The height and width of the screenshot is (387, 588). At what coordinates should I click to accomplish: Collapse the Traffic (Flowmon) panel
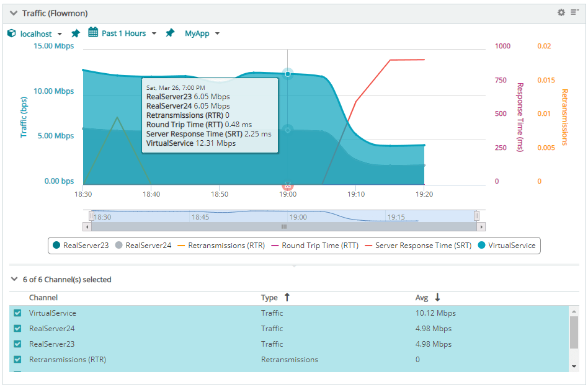click(x=13, y=13)
